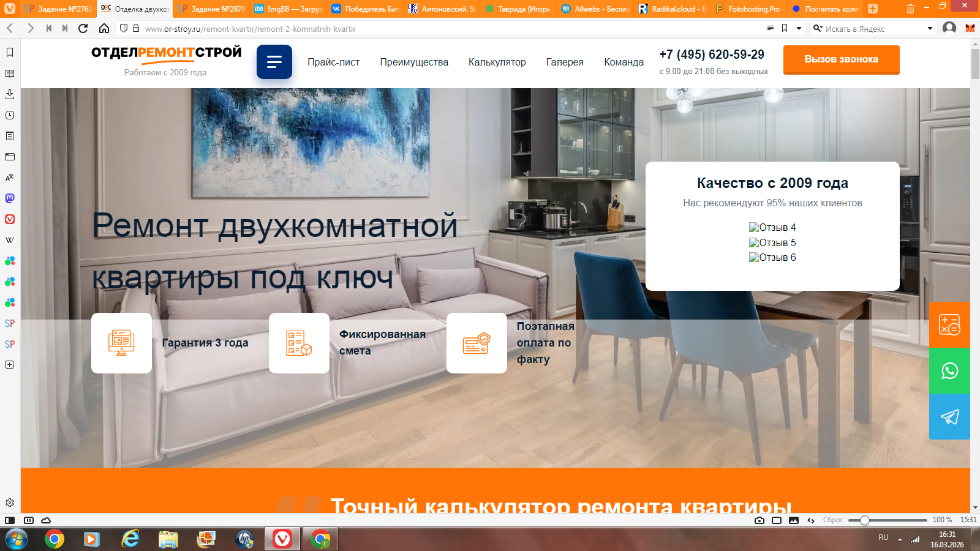Image resolution: width=980 pixels, height=551 pixels.
Task: Open the Vivaldi web panel in the sidebar
Action: 10,219
